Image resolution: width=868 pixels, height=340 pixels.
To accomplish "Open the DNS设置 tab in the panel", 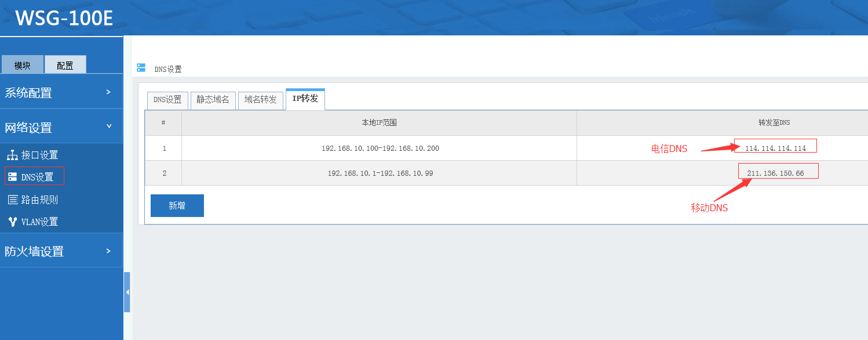I will 167,100.
